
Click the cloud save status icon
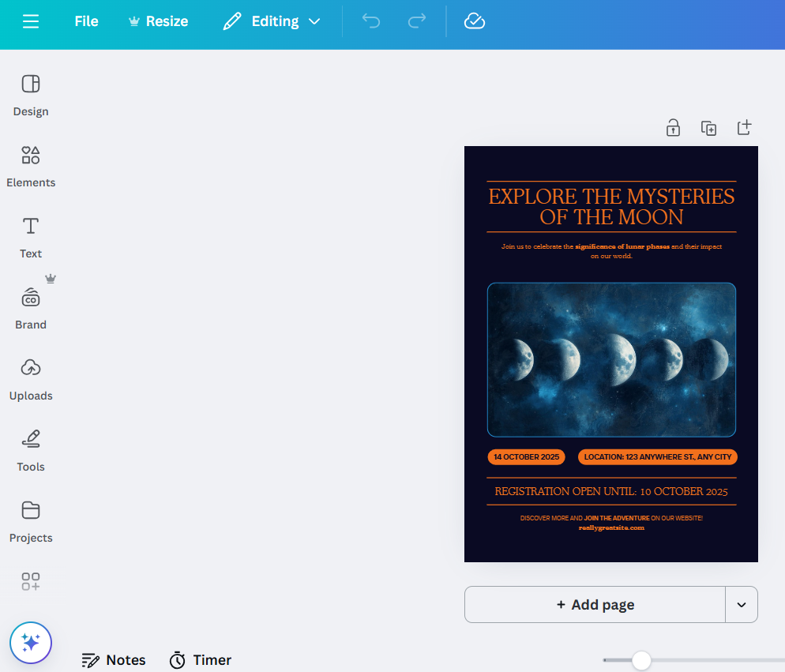(x=474, y=21)
